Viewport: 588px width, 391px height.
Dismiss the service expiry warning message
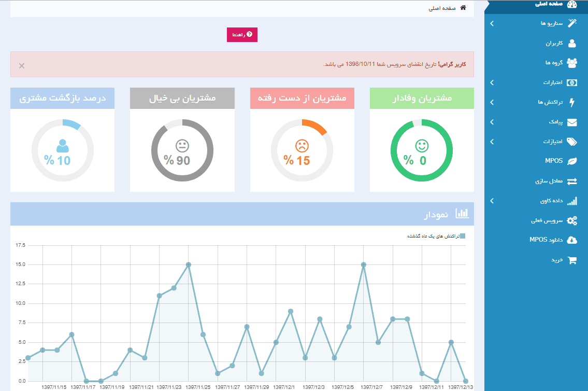(21, 66)
